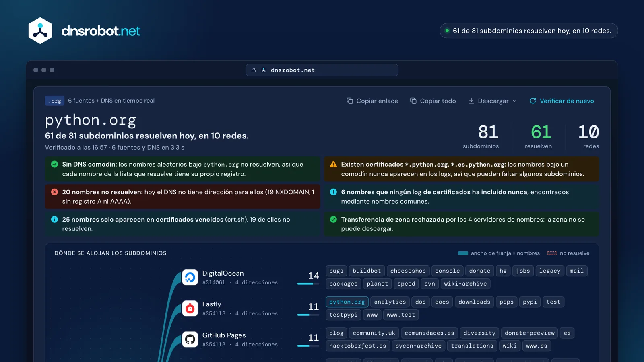Open the pycon-archive subdomain tag
The height and width of the screenshot is (362, 644).
click(x=419, y=346)
